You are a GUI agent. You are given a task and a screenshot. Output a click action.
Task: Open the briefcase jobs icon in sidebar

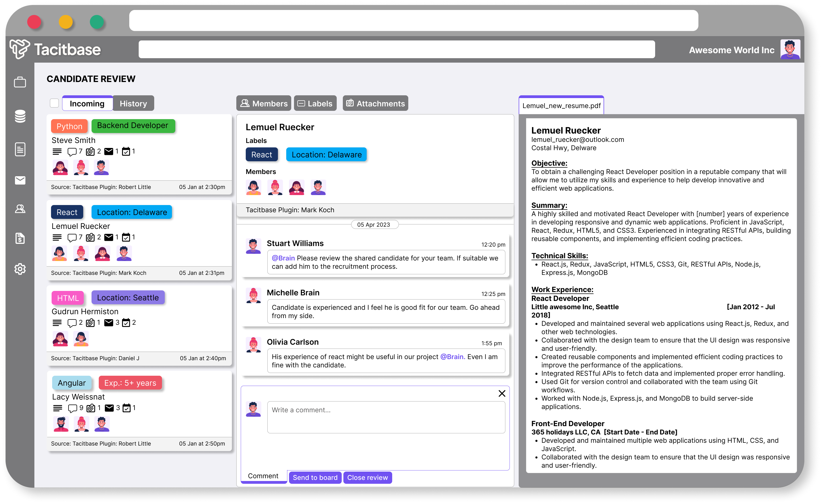[20, 82]
